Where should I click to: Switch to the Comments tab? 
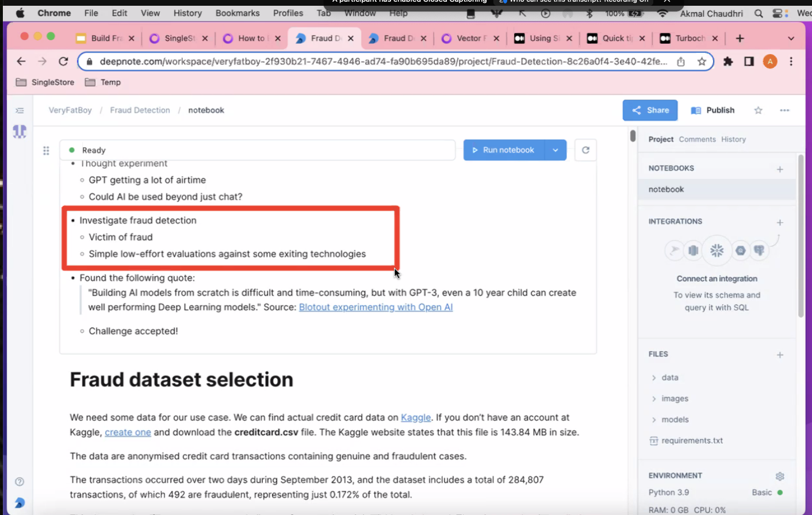(697, 139)
